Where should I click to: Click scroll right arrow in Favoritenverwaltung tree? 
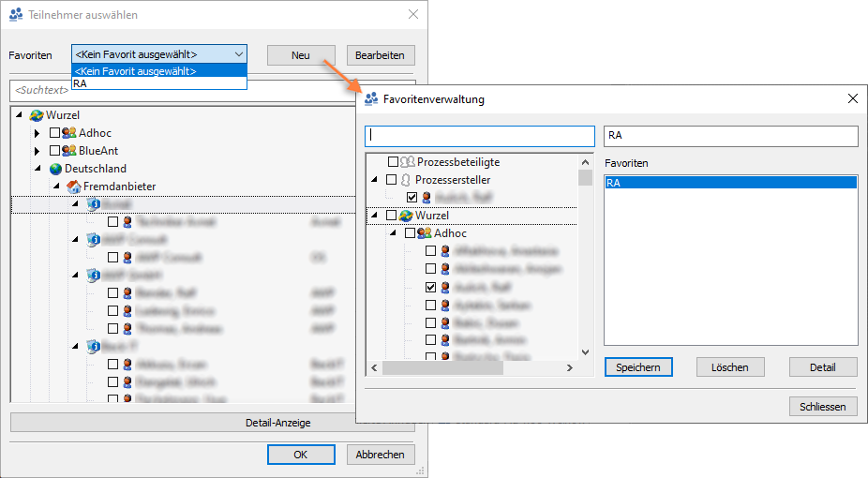tap(570, 368)
